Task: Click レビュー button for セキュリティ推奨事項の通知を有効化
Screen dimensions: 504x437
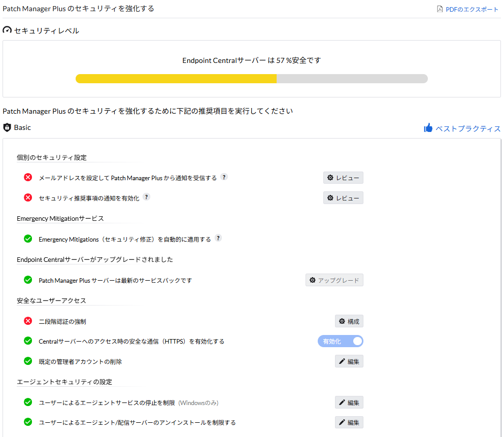Action: point(343,198)
